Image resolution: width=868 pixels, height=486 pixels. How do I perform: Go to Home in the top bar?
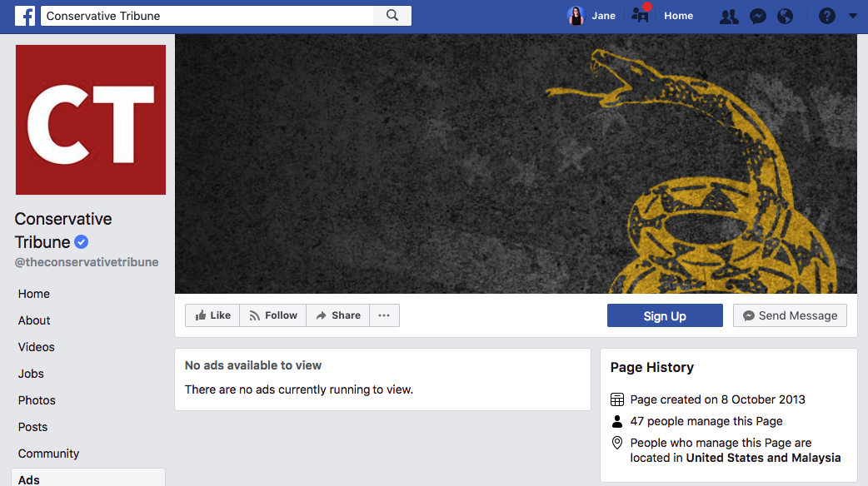679,16
